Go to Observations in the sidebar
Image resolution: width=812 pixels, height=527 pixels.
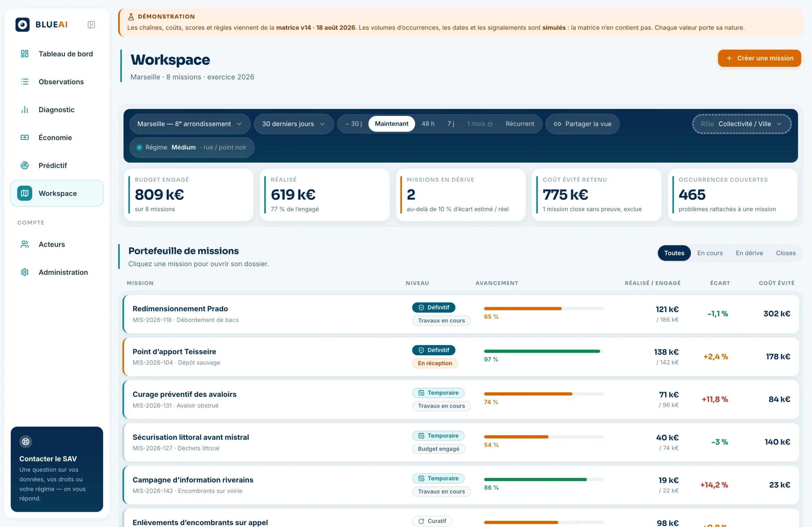coord(57,82)
